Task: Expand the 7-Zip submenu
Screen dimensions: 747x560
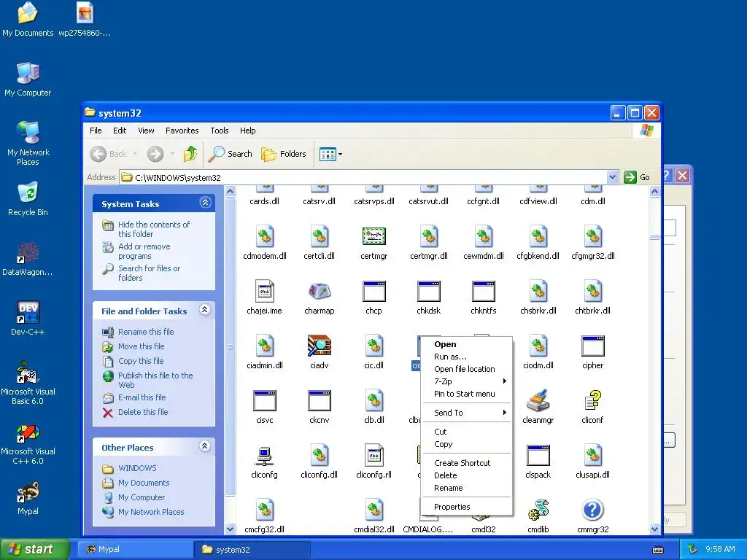Action: (x=467, y=381)
